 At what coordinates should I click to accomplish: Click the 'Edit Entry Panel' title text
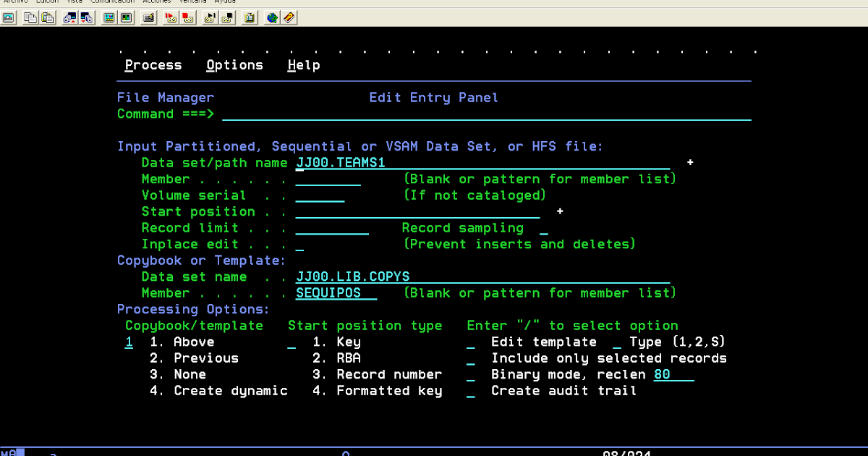click(x=433, y=98)
